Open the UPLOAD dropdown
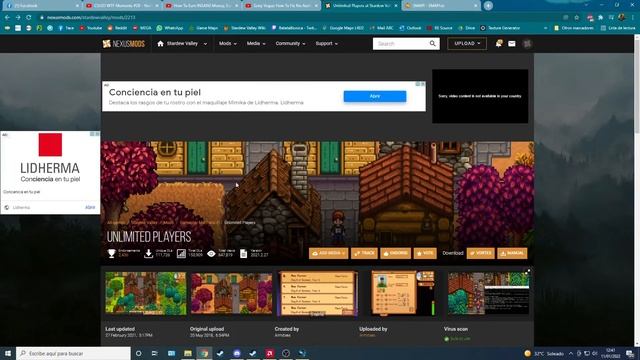The height and width of the screenshot is (360, 640). [x=467, y=44]
